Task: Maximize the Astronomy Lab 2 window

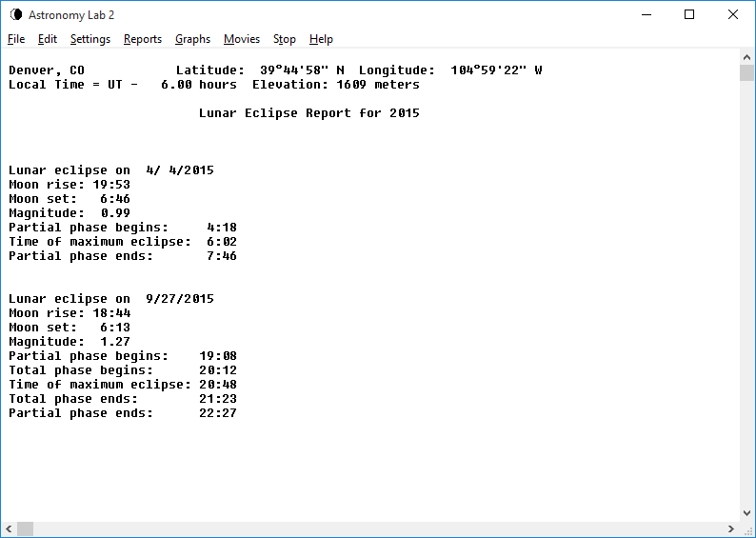Action: pyautogui.click(x=689, y=14)
